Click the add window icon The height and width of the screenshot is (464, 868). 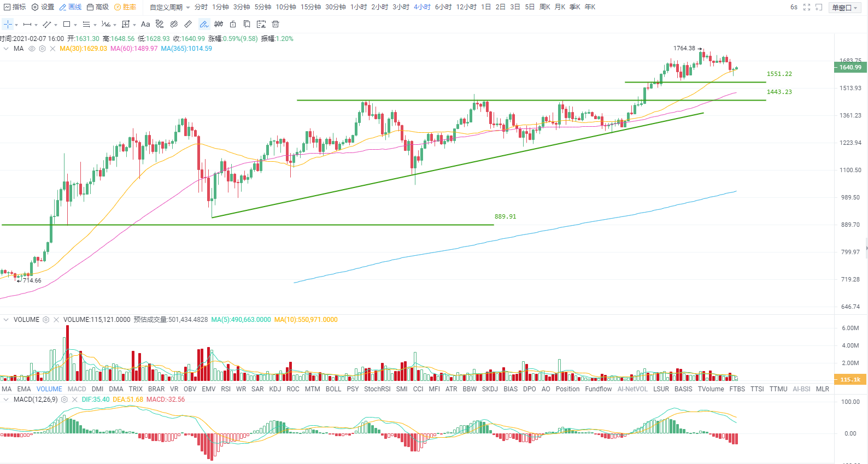819,7
